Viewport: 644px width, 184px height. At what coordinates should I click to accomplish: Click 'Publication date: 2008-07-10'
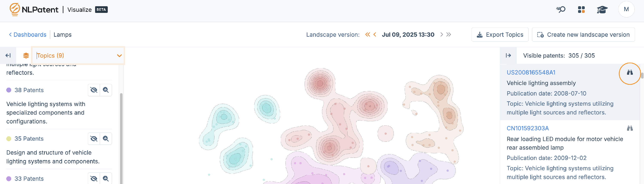point(546,93)
